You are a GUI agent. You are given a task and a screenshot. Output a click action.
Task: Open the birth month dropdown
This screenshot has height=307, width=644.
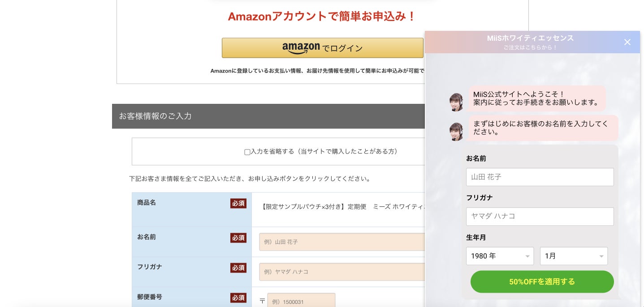[x=574, y=256]
